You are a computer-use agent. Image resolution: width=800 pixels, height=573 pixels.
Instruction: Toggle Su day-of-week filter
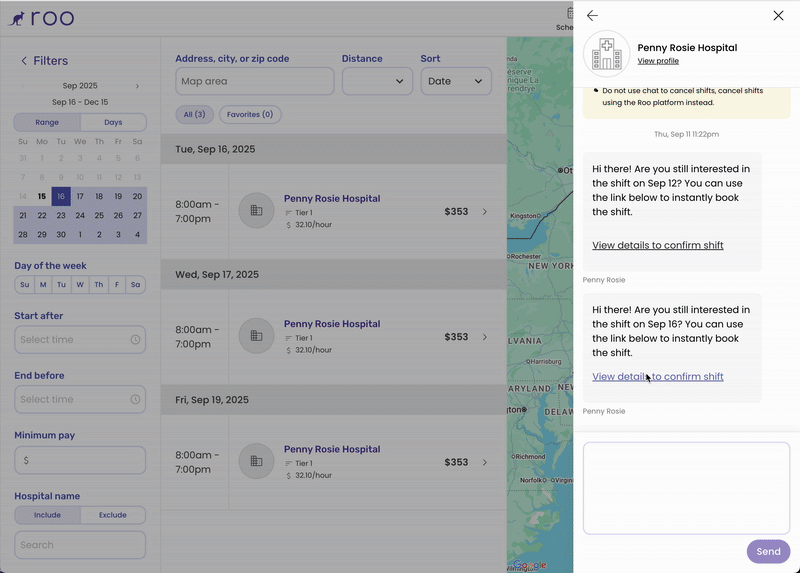(24, 285)
